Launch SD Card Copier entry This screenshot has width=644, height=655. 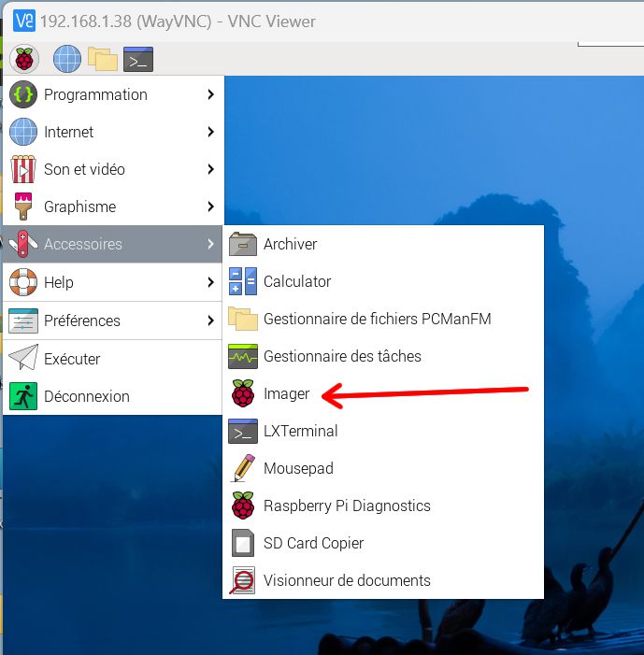coord(383,543)
